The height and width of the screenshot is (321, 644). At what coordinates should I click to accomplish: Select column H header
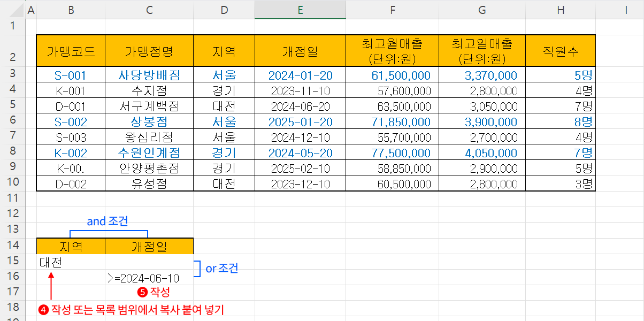coord(561,9)
